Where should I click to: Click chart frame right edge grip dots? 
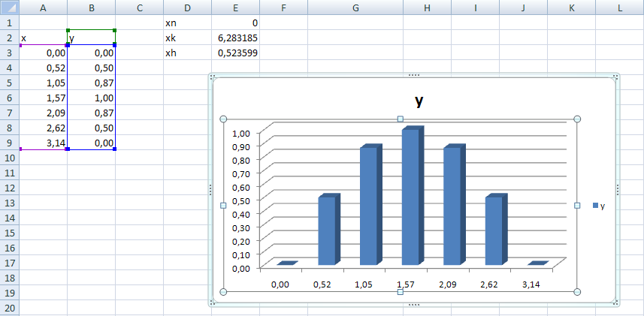[618, 190]
